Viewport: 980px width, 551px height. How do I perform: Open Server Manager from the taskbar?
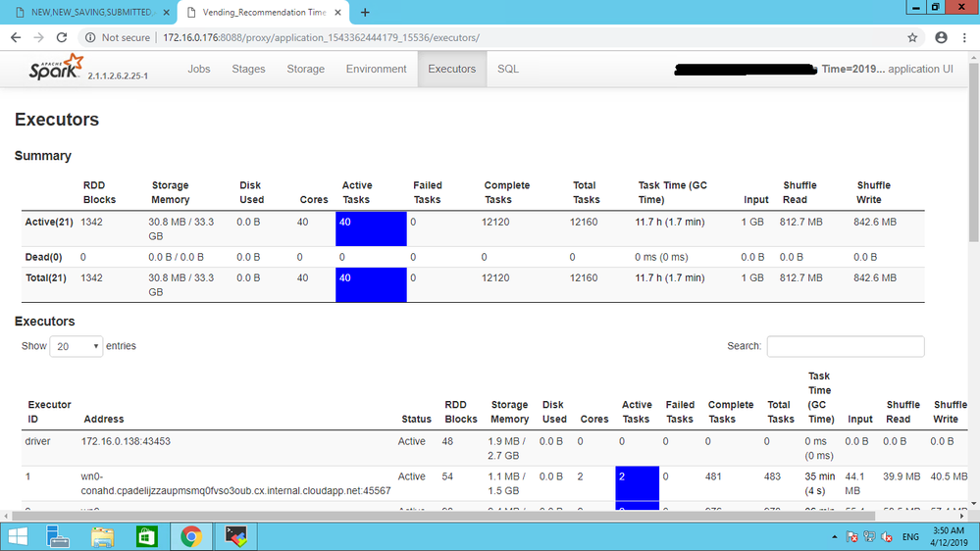[x=59, y=535]
